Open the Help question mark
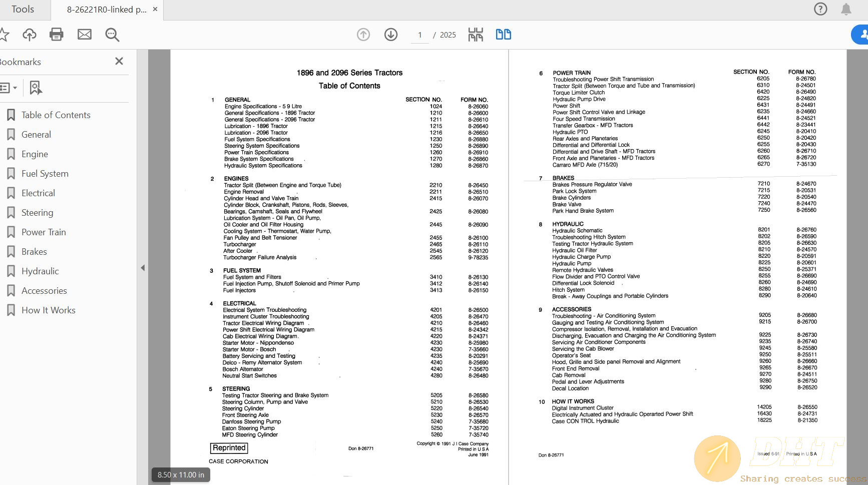 [x=820, y=9]
